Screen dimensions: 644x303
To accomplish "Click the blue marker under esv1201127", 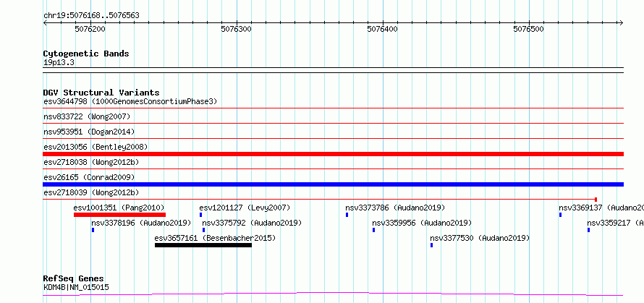I will point(201,215).
